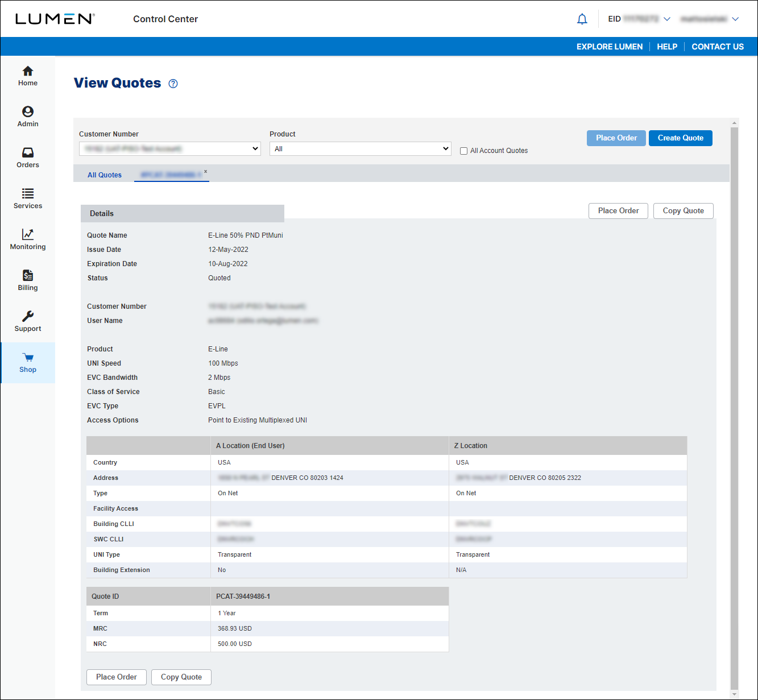Click the Lumen logo
This screenshot has width=758, height=700.
[x=55, y=19]
